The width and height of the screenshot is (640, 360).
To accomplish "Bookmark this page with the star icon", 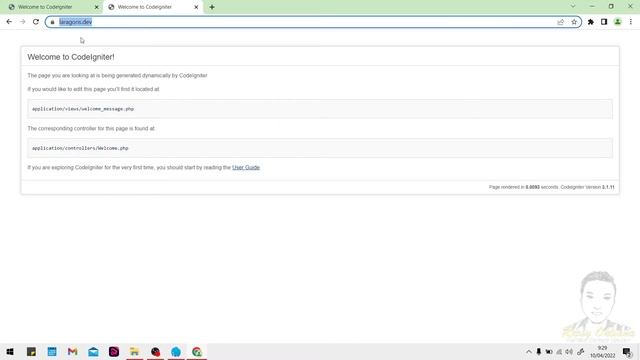I will [574, 22].
